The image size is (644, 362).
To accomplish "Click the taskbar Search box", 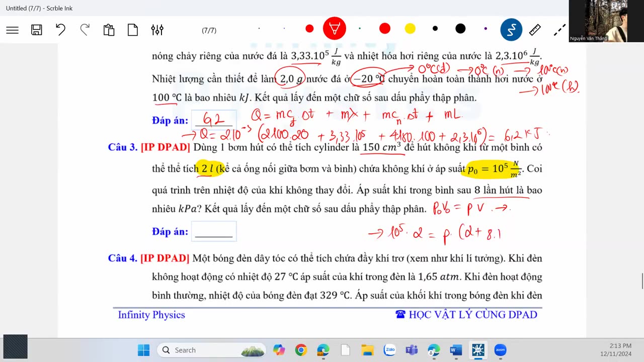I will 212,350.
